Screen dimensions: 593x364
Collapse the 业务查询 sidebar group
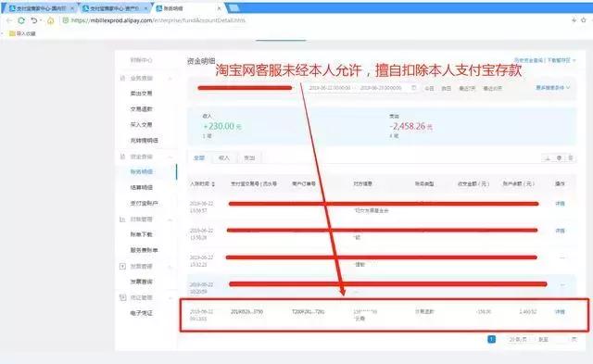[170, 79]
